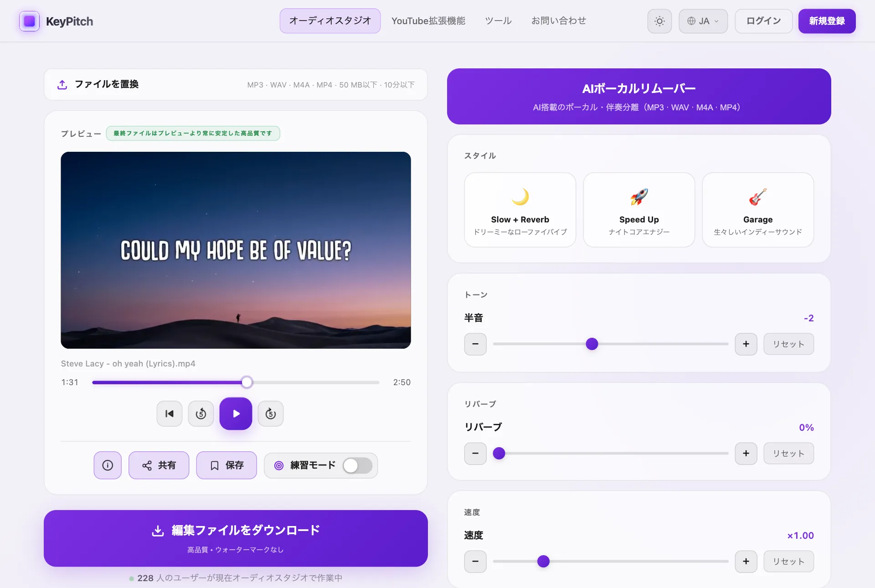Click the info icon button
This screenshot has height=588, width=875.
pyautogui.click(x=108, y=465)
